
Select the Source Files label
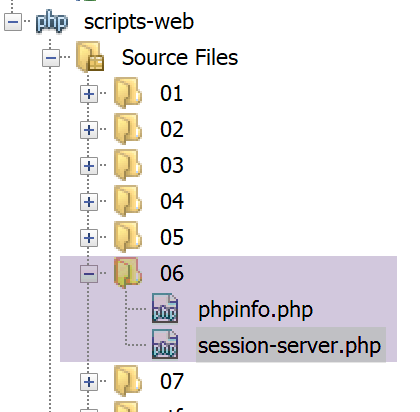(x=180, y=57)
